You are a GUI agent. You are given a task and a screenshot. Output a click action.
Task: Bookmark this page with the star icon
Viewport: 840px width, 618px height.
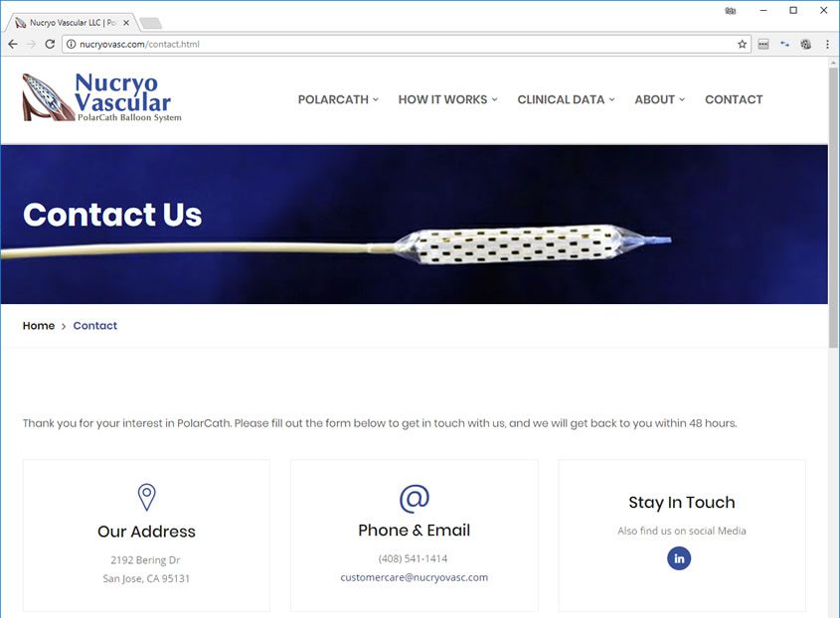[x=742, y=44]
